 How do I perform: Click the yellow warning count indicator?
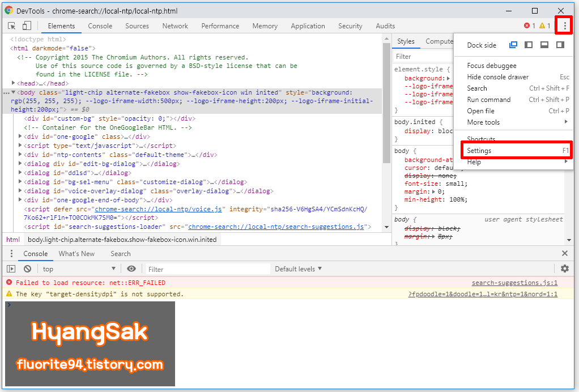click(x=544, y=25)
